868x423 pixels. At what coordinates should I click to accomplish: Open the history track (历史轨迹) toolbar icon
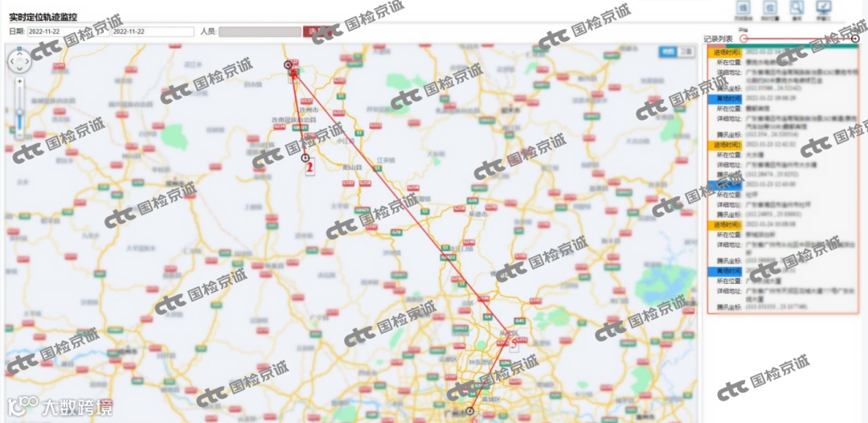743,9
